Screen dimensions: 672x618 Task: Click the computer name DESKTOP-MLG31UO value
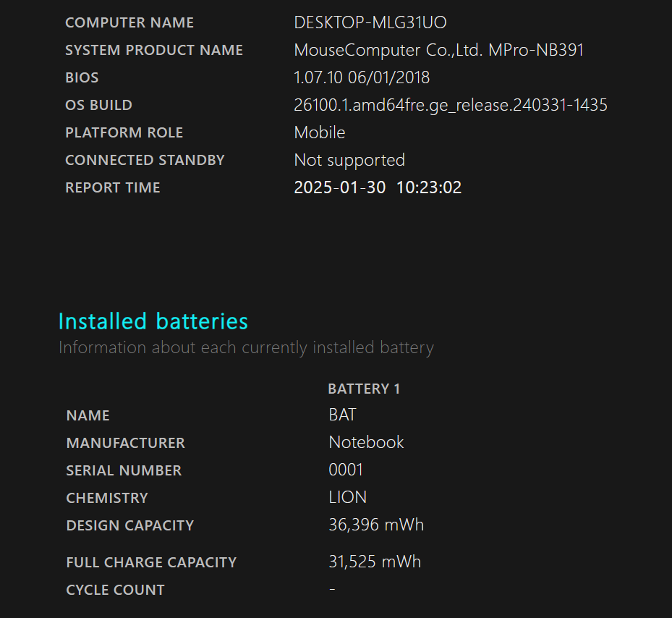(370, 22)
